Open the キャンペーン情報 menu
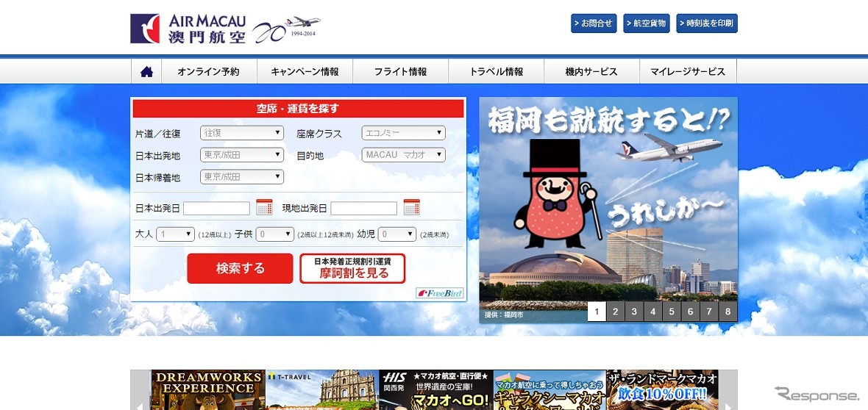The width and height of the screenshot is (868, 410). pos(305,71)
